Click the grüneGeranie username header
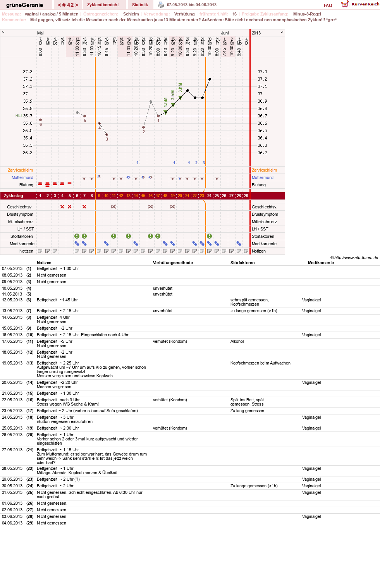This screenshot has width=380, height=588. pyautogui.click(x=25, y=5)
